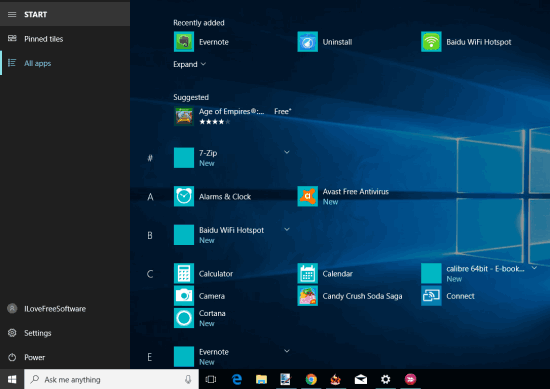
Task: Click the flame icon on taskbar
Action: pyautogui.click(x=336, y=379)
